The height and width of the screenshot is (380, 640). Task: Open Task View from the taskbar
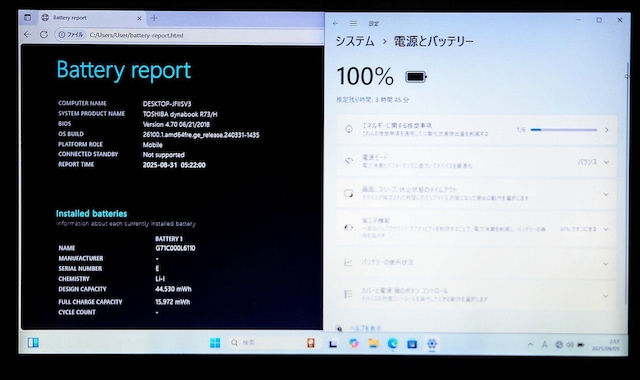(x=333, y=344)
